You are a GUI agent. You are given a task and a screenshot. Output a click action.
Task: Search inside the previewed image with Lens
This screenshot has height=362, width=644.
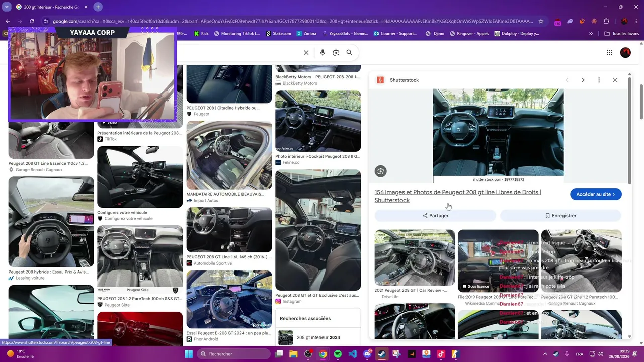pyautogui.click(x=380, y=171)
